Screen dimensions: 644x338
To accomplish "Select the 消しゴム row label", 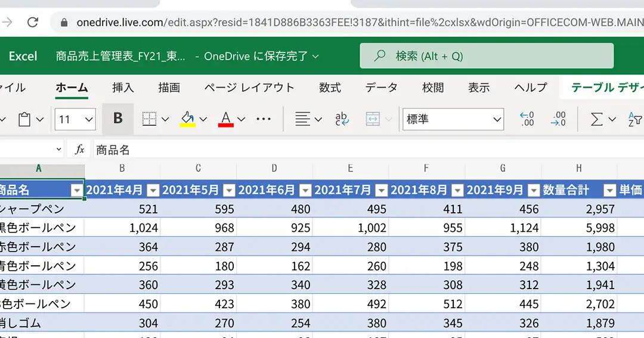I will pos(42,323).
